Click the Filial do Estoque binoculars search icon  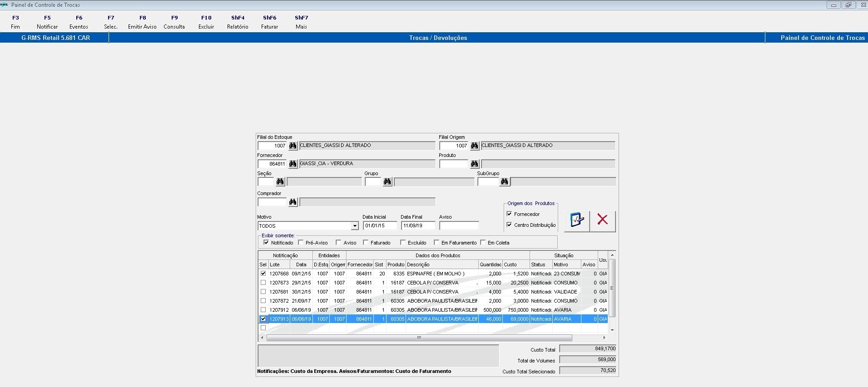(293, 146)
